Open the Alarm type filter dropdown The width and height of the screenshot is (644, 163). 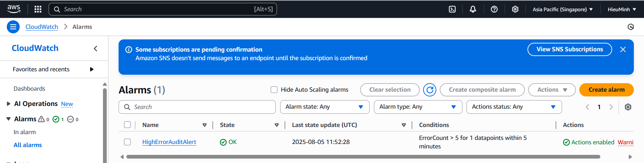coord(418,107)
